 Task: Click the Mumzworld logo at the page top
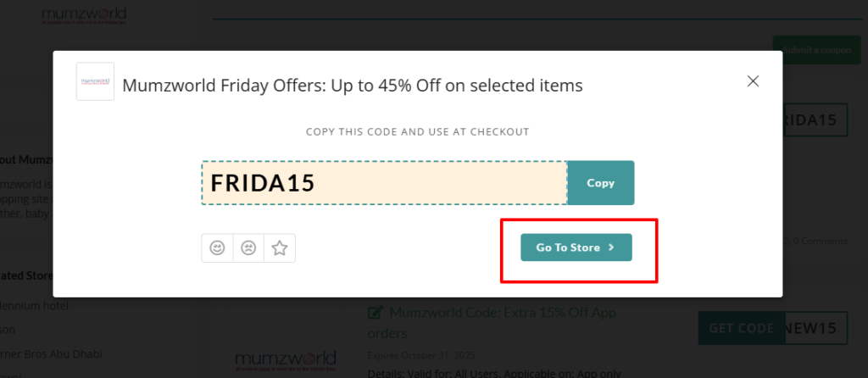[x=84, y=17]
